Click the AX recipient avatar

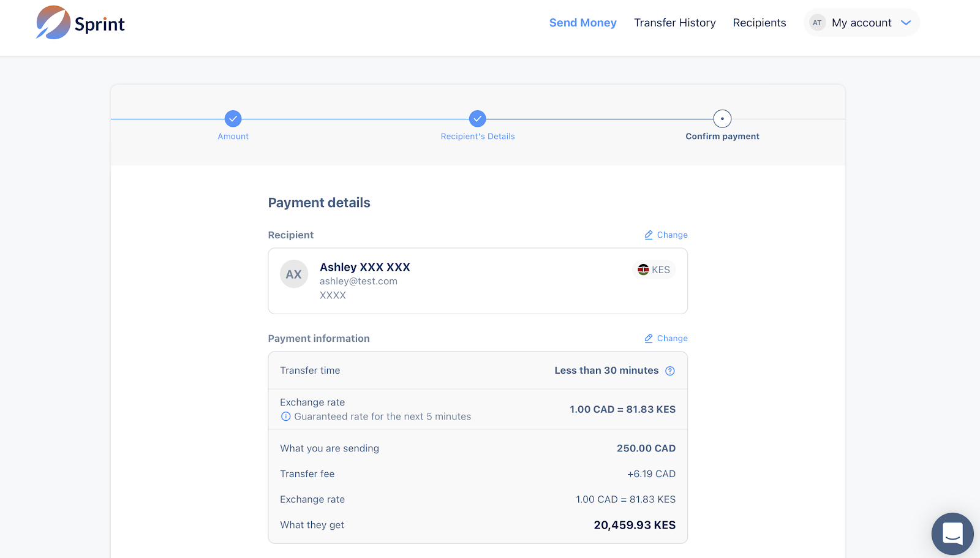[x=294, y=274]
